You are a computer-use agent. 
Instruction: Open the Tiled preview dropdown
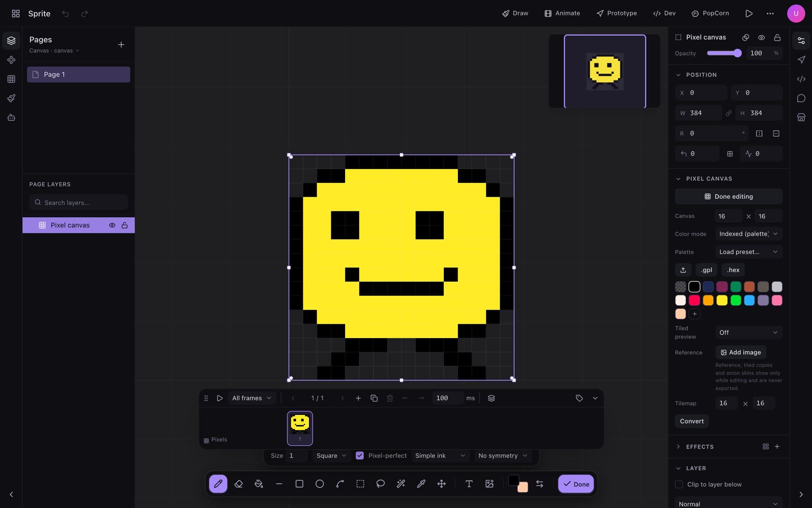[x=749, y=332]
